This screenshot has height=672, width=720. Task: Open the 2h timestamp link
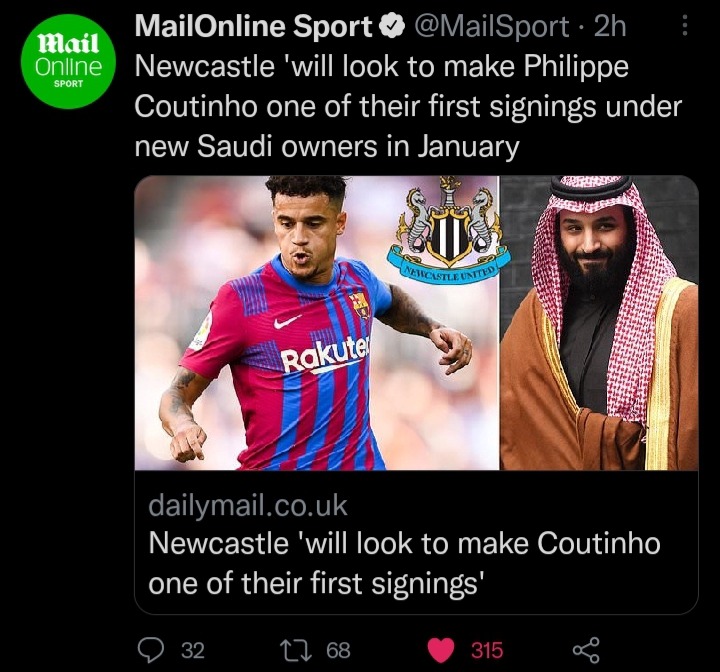(610, 26)
